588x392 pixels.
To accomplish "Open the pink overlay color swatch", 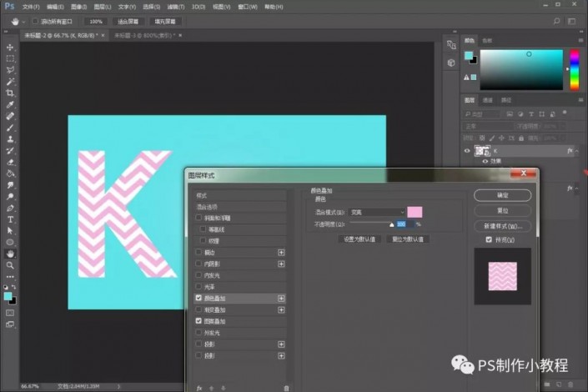I will [x=415, y=212].
